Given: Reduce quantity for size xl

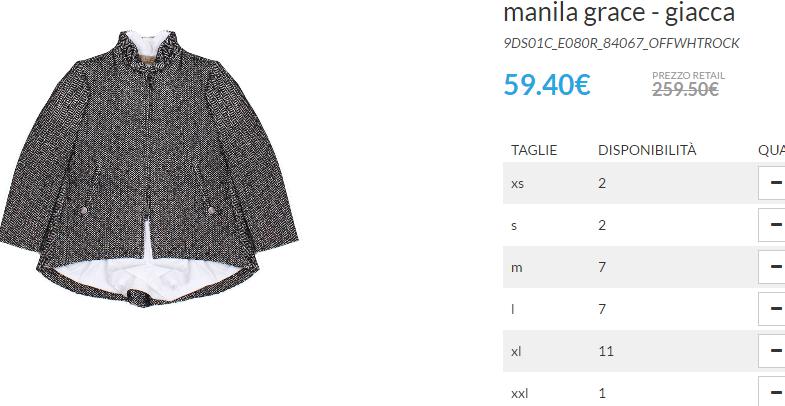Looking at the screenshot, I should (x=773, y=351).
